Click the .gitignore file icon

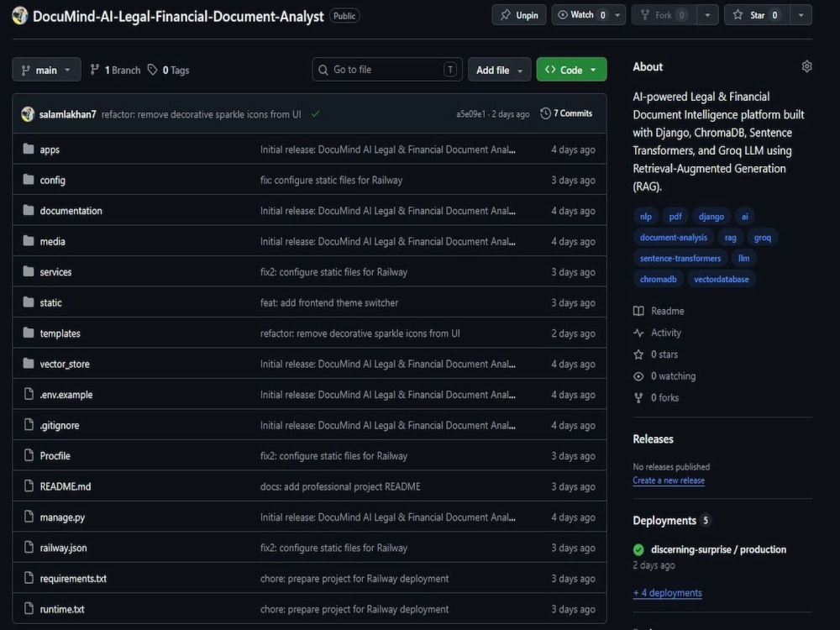29,424
